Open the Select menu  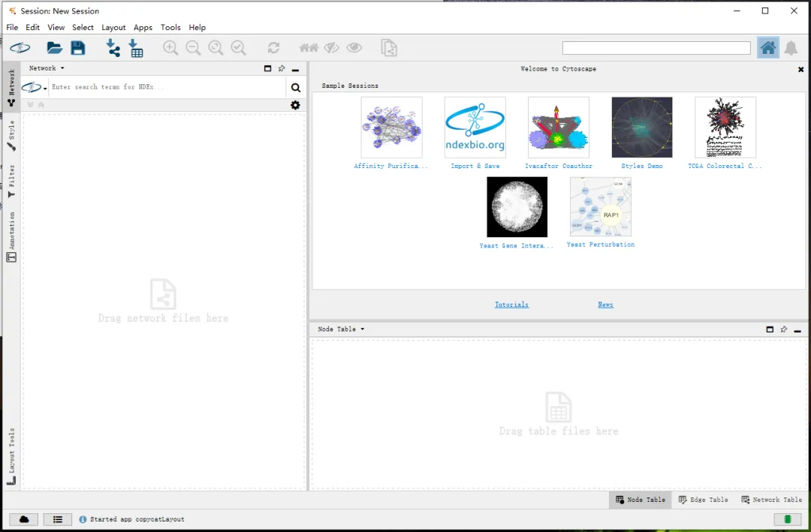(83, 28)
